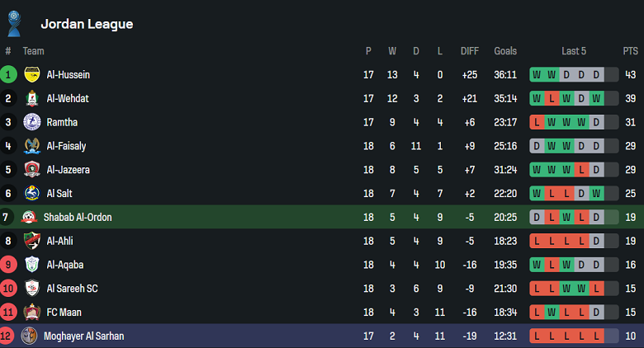Click Ramtha's first red L result

(x=537, y=123)
